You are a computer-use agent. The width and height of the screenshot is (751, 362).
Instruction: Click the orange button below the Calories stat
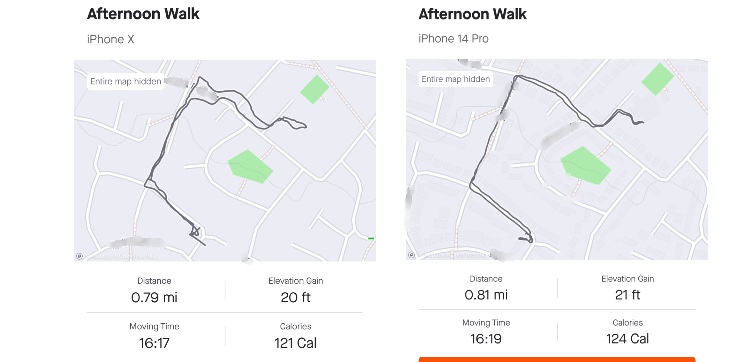[557, 359]
